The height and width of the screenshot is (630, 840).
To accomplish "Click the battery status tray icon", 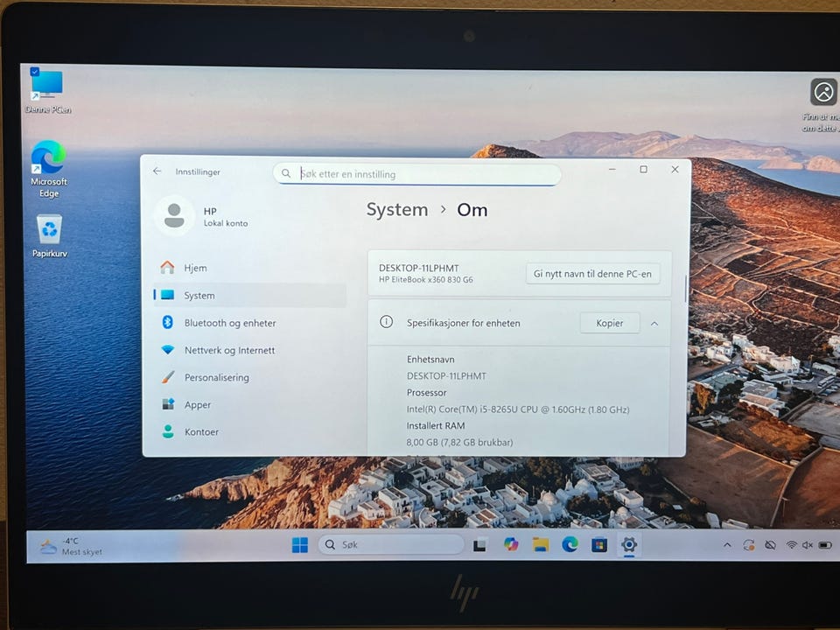I will point(825,545).
